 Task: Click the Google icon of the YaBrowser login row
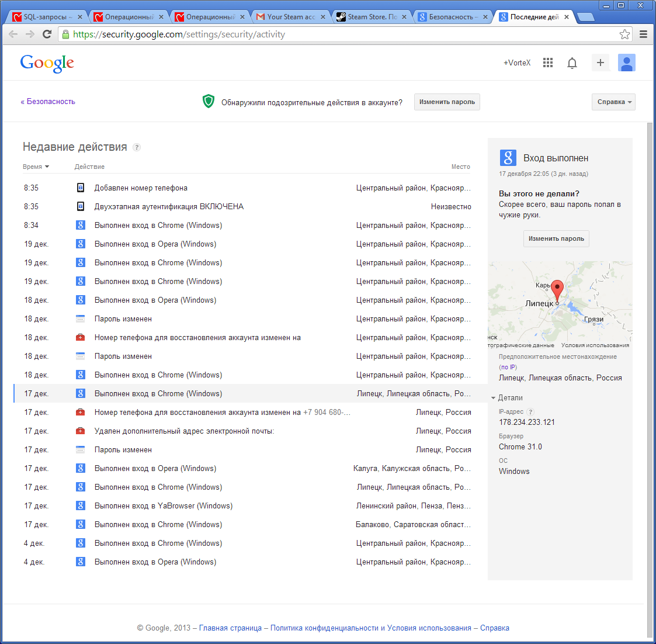click(81, 506)
